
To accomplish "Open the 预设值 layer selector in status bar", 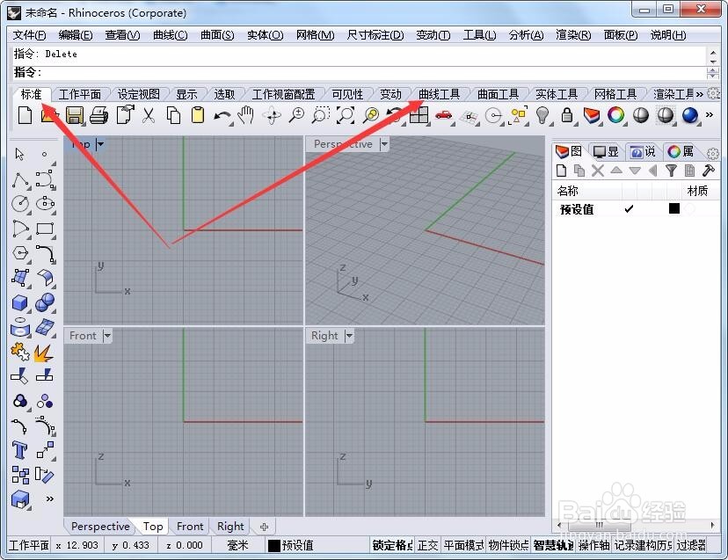I will point(292,546).
